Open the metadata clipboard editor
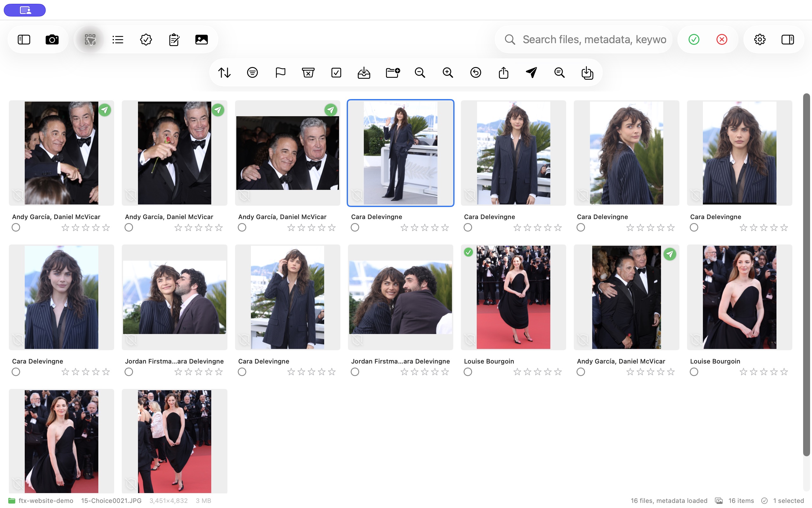This screenshot has width=812, height=508. point(174,40)
